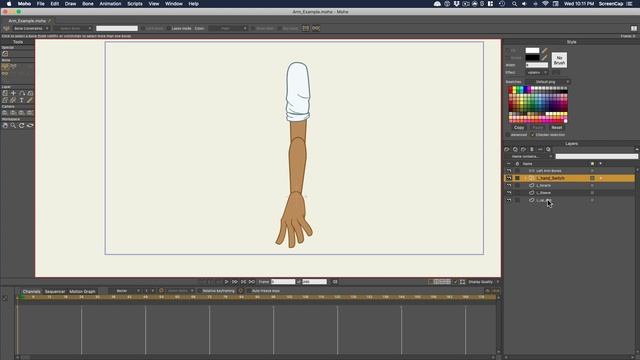Image resolution: width=640 pixels, height=360 pixels.
Task: Click the current Frame number field
Action: [283, 282]
